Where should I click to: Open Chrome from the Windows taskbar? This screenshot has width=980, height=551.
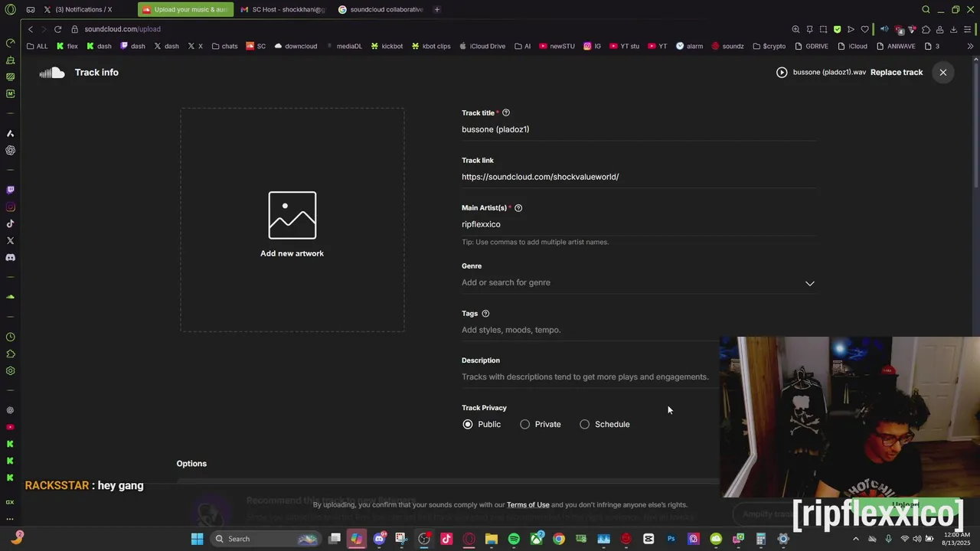(x=559, y=539)
